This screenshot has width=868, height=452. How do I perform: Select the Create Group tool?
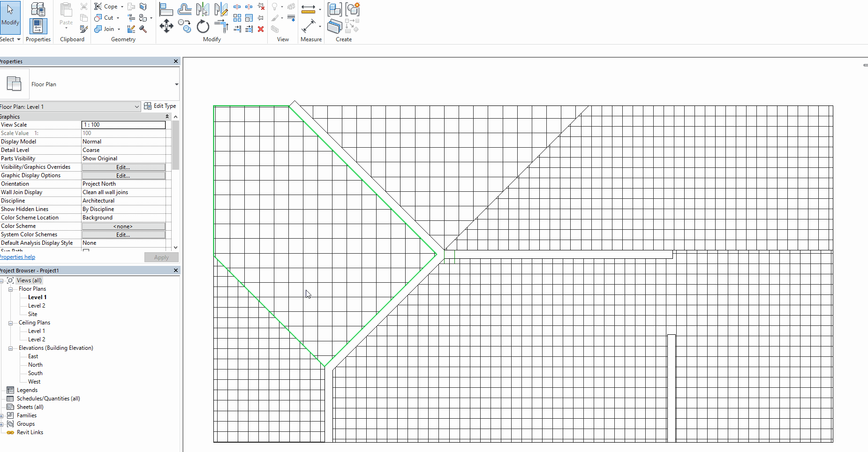(334, 9)
